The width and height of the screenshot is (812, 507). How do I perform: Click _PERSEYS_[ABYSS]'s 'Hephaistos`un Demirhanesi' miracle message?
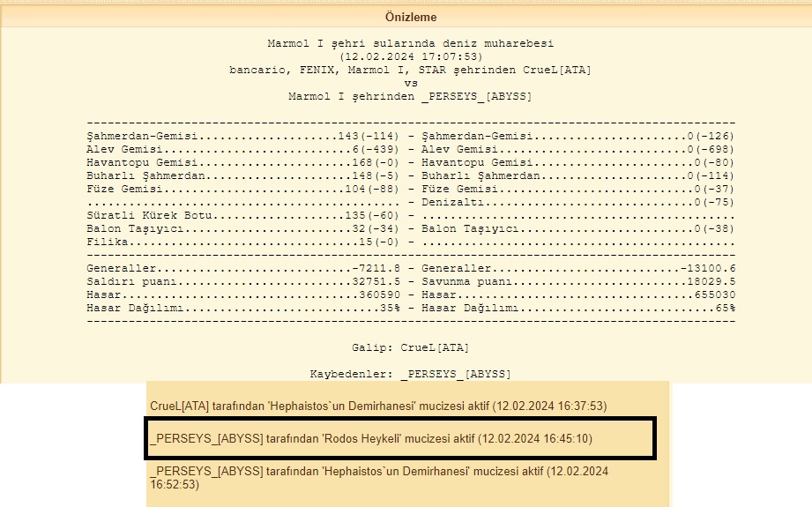[379, 478]
